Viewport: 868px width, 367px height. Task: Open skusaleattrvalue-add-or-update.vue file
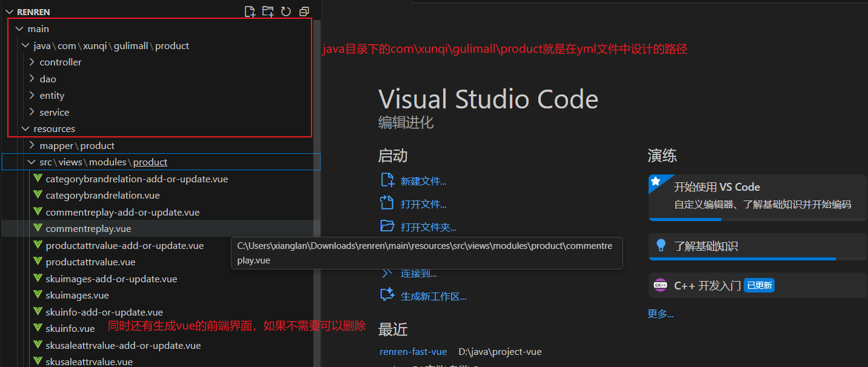(x=123, y=345)
